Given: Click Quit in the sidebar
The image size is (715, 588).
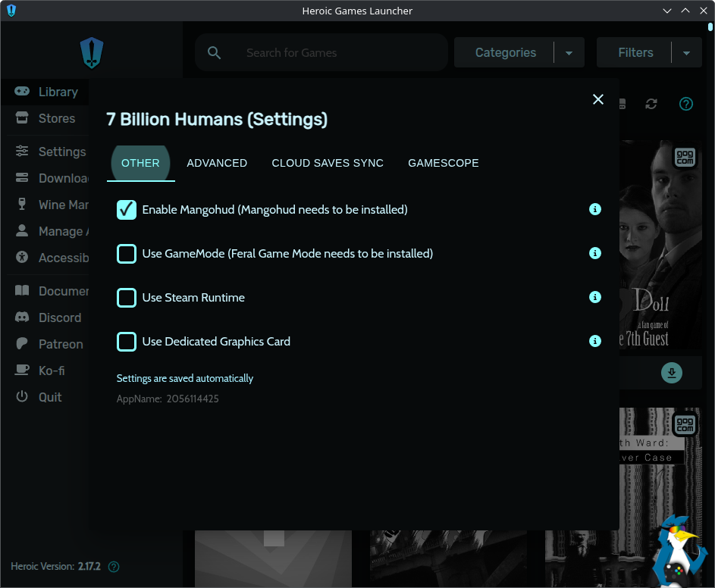Looking at the screenshot, I should (50, 397).
